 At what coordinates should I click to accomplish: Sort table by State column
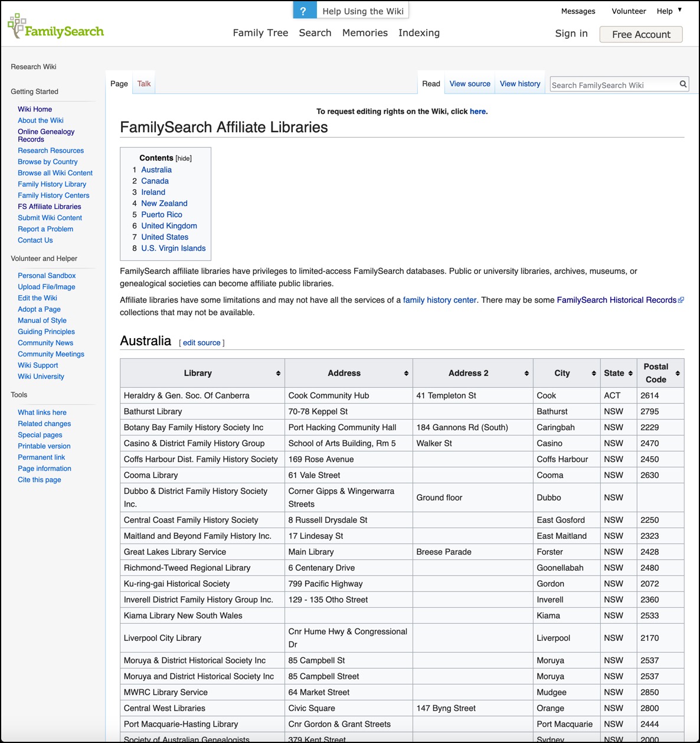pyautogui.click(x=630, y=374)
